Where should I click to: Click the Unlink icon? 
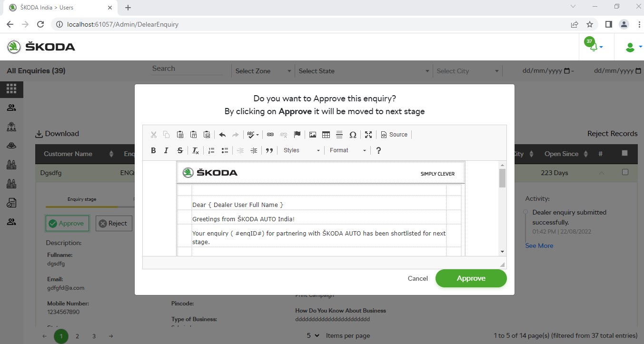[284, 135]
